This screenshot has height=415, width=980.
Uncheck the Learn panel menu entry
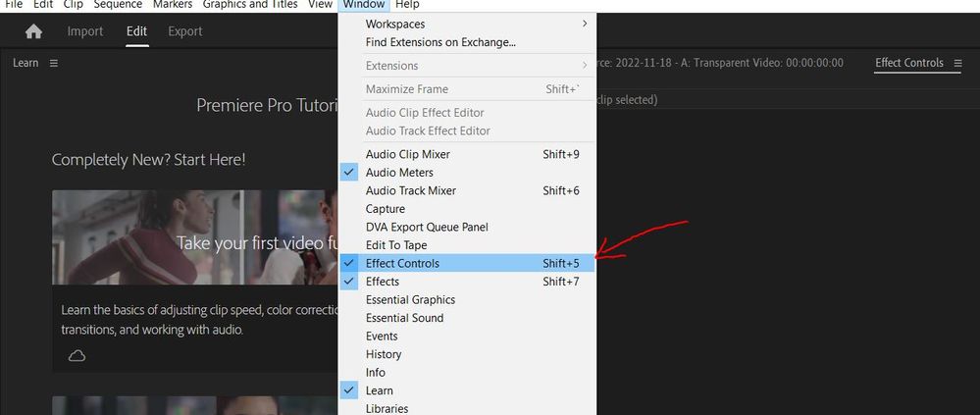[381, 390]
